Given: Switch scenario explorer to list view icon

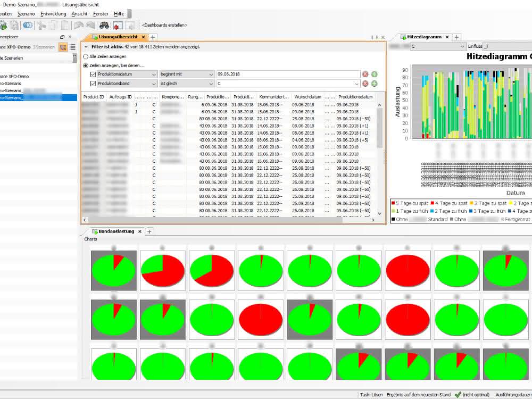Looking at the screenshot, I should pyautogui.click(x=72, y=47).
